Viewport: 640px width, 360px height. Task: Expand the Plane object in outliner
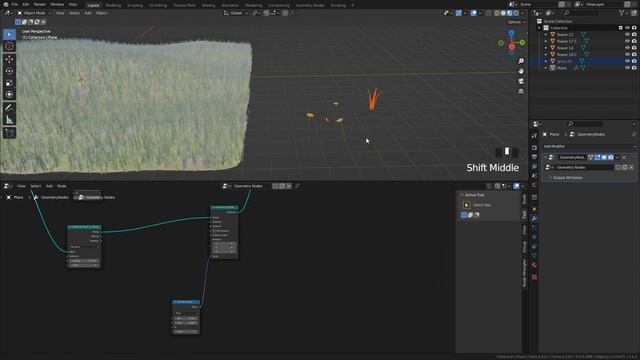pos(546,68)
